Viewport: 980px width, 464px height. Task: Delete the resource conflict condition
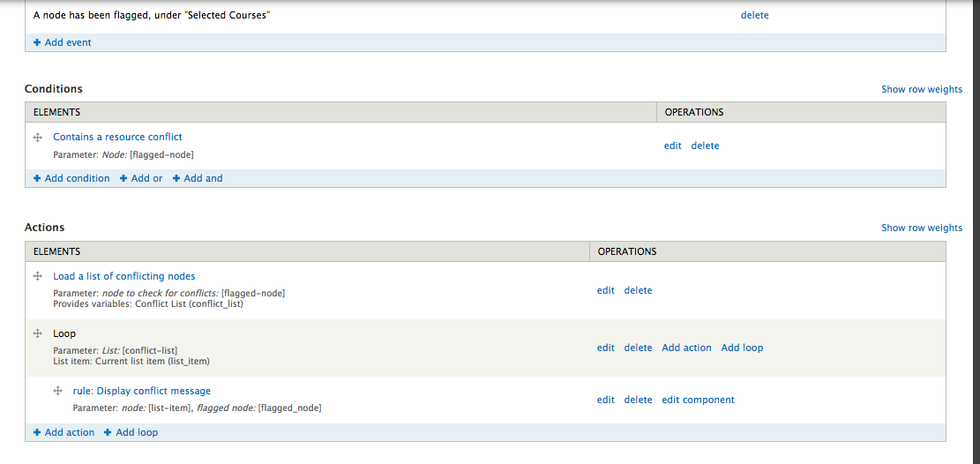[705, 146]
